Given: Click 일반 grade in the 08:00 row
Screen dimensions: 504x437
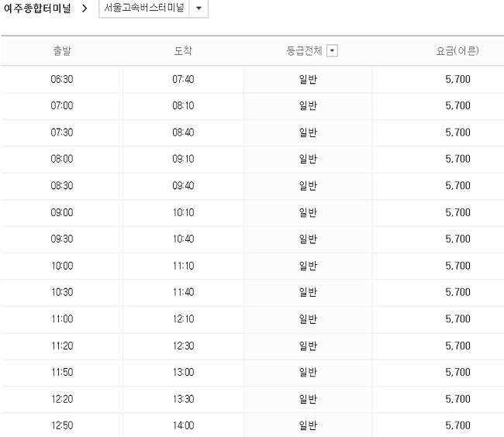Looking at the screenshot, I should (x=308, y=159).
